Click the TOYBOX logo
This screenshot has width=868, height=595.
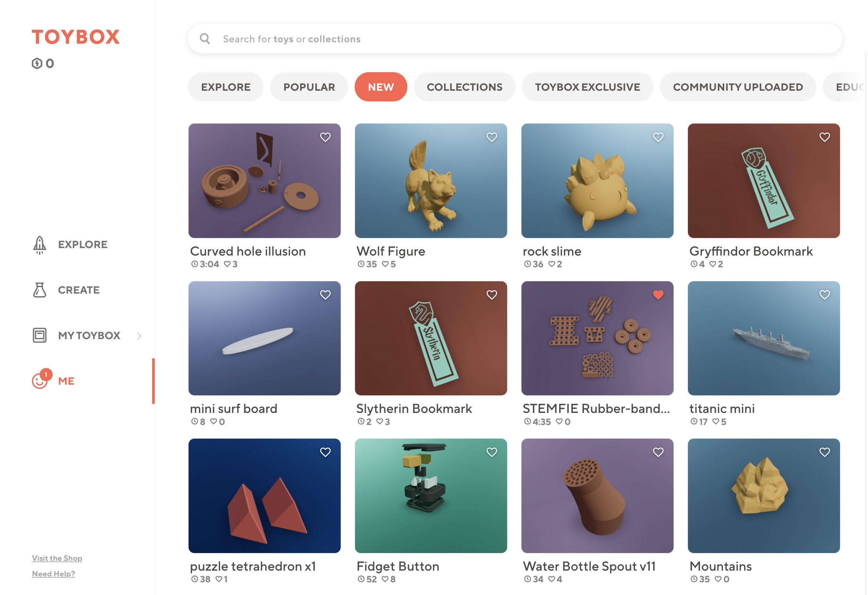75,37
